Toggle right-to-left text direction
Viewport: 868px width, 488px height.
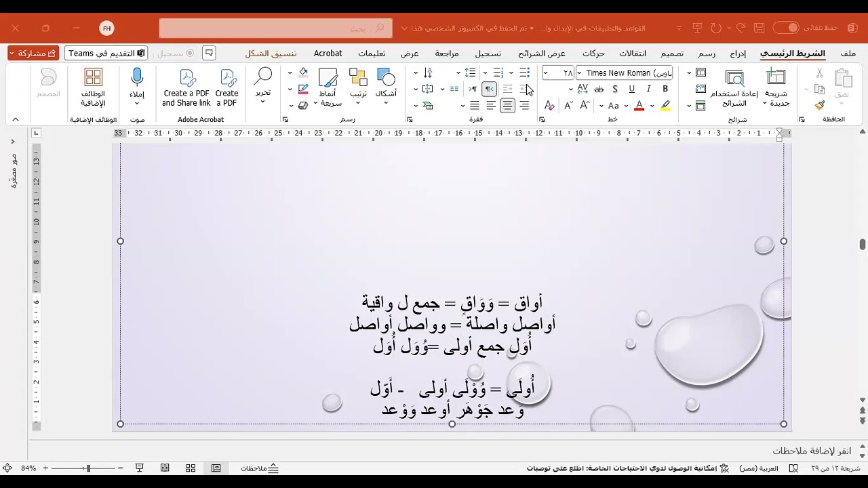[x=489, y=89]
